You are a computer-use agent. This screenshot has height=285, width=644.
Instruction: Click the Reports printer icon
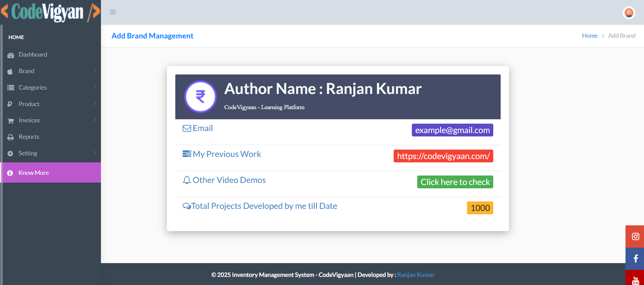(11, 137)
